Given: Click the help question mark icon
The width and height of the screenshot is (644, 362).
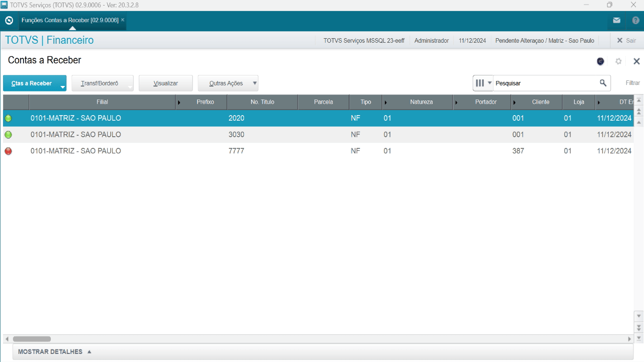Looking at the screenshot, I should pos(635,21).
